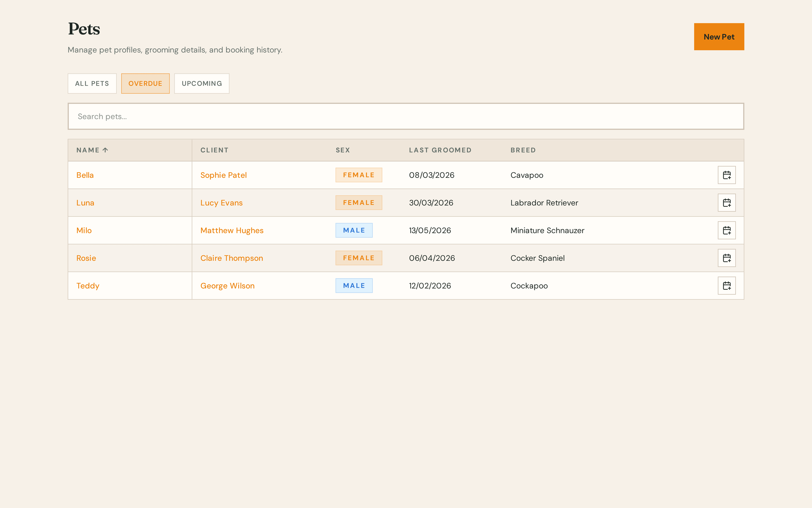Screen dimensions: 812x508
Task: Switch to All Pets tab
Action: 92,83
